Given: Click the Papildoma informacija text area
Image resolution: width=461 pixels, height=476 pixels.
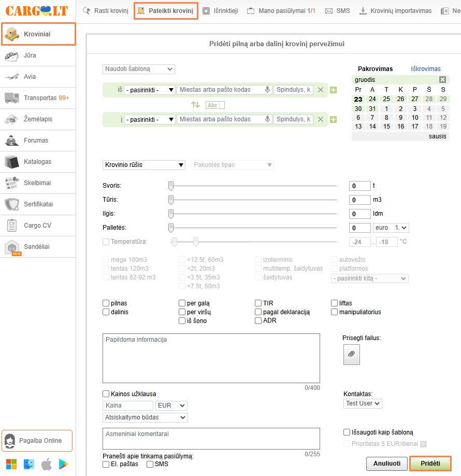Looking at the screenshot, I should [211, 358].
